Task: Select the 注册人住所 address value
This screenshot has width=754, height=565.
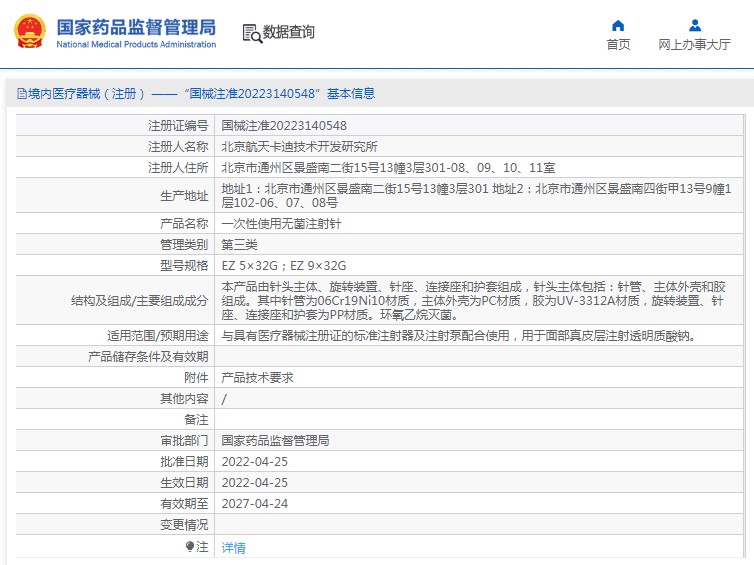Action: [x=388, y=168]
